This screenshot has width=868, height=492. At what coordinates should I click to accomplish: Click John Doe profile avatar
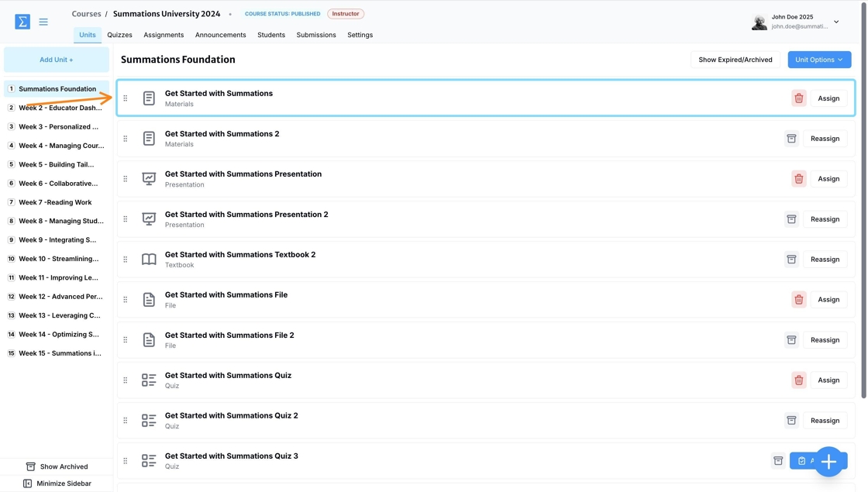click(759, 22)
